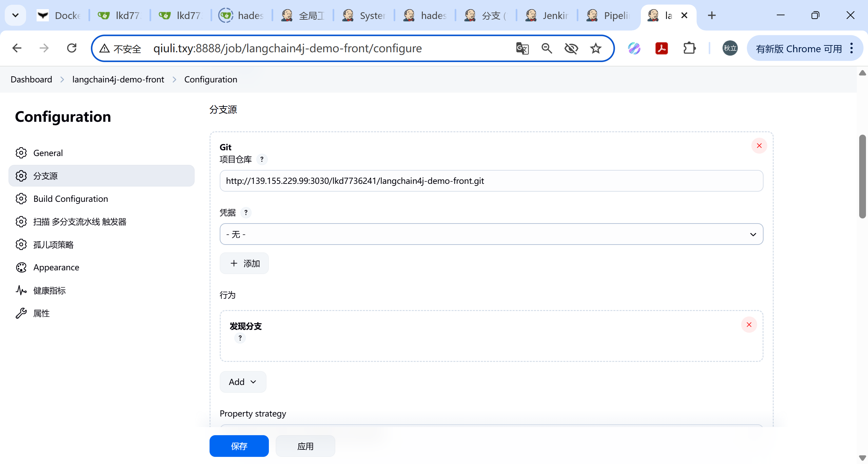Bookmark this page with the star icon
The height and width of the screenshot is (464, 868).
coord(596,49)
